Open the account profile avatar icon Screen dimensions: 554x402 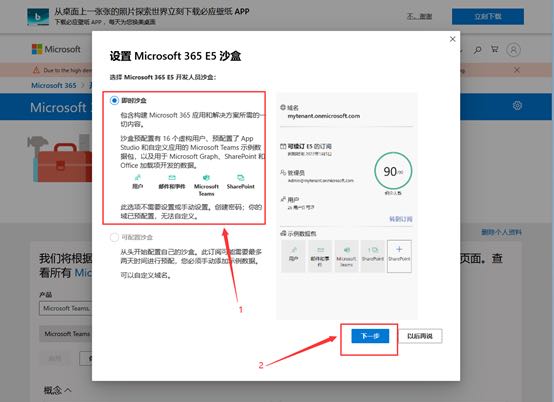[513, 49]
